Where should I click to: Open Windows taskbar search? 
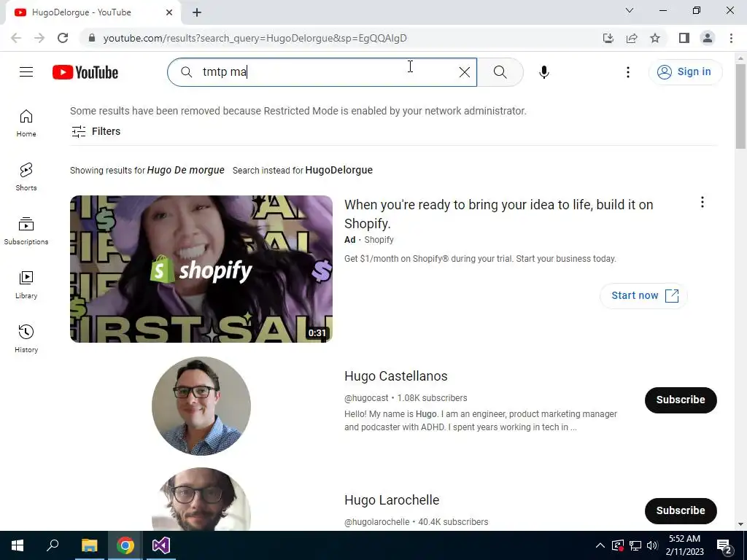(53, 545)
